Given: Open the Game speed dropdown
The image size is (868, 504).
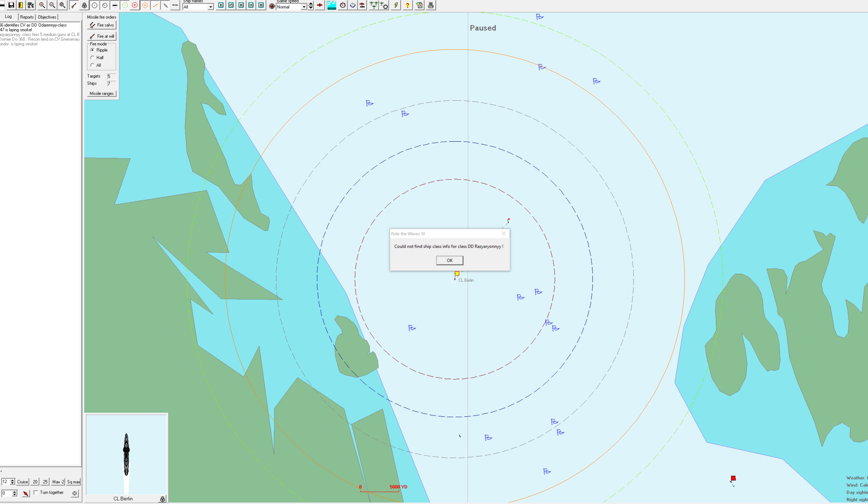Looking at the screenshot, I should coord(292,7).
